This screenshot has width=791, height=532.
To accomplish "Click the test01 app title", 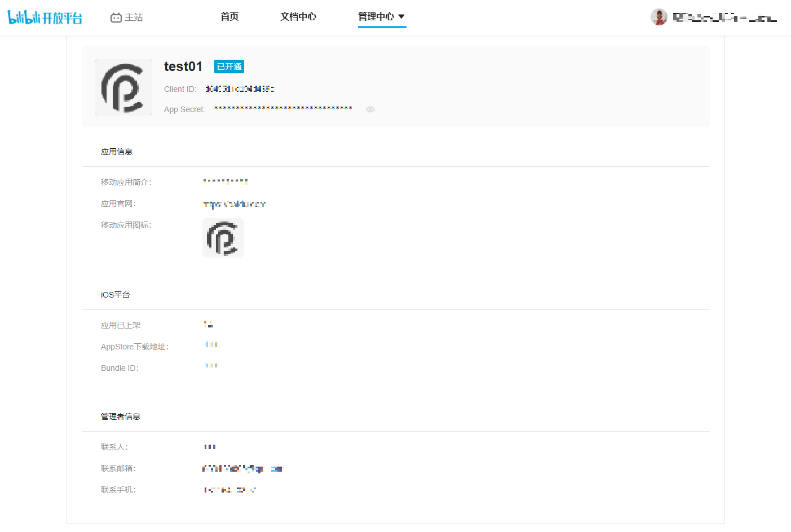I will [x=183, y=66].
